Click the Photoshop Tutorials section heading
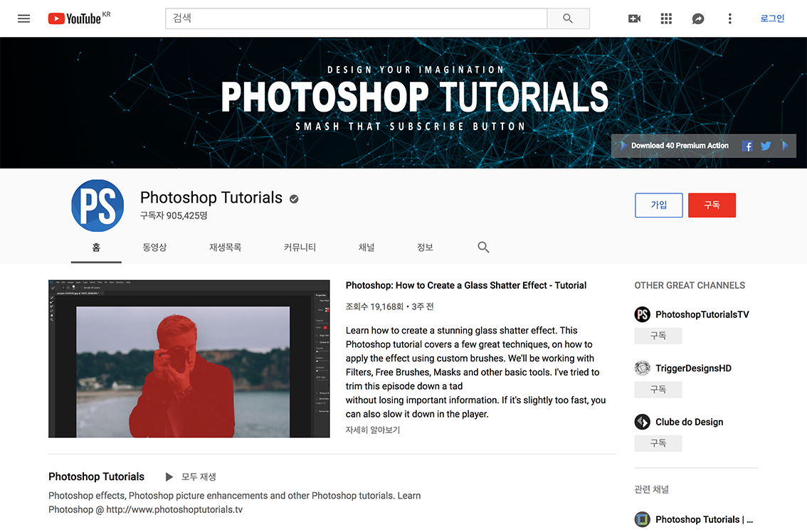Viewport: 807px width, 532px height. 96,477
